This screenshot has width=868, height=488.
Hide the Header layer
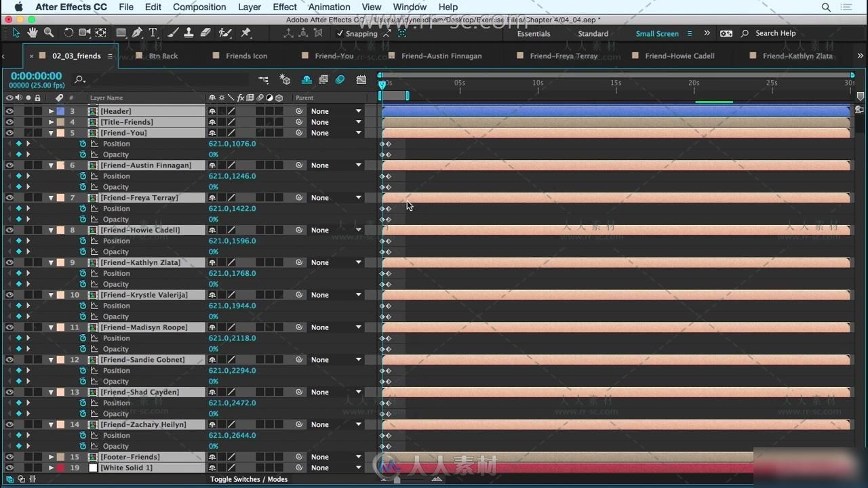pos(9,111)
